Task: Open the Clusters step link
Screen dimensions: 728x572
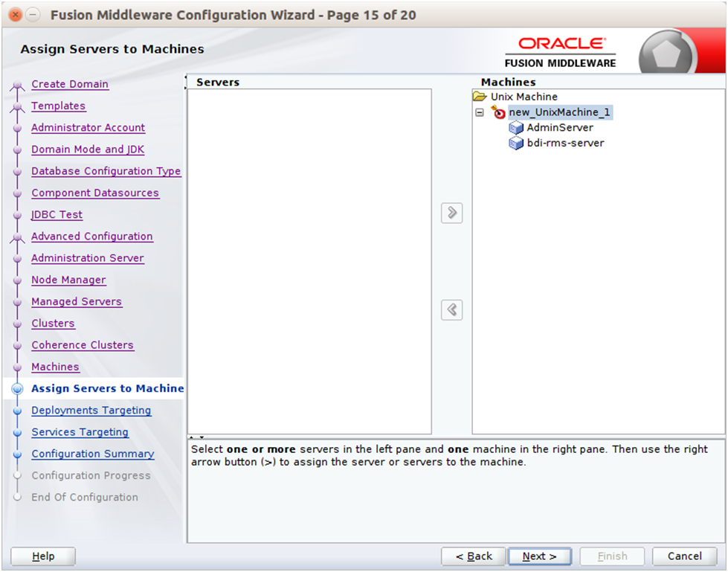Action: (53, 323)
